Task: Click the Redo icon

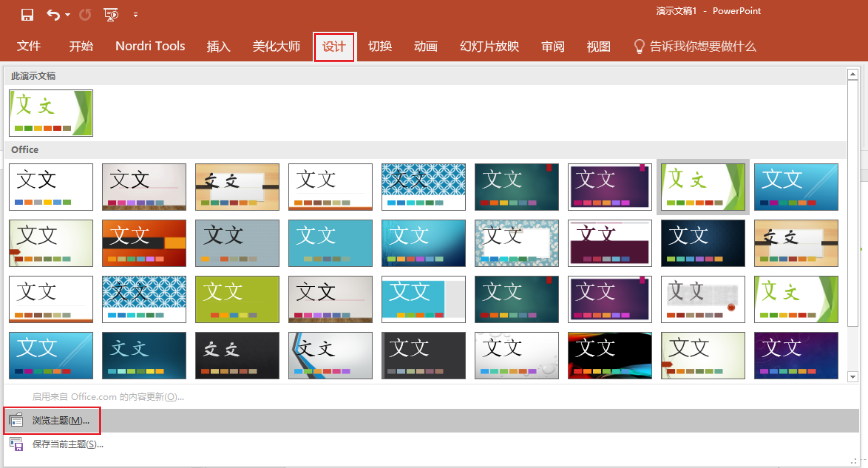Action: (x=85, y=15)
